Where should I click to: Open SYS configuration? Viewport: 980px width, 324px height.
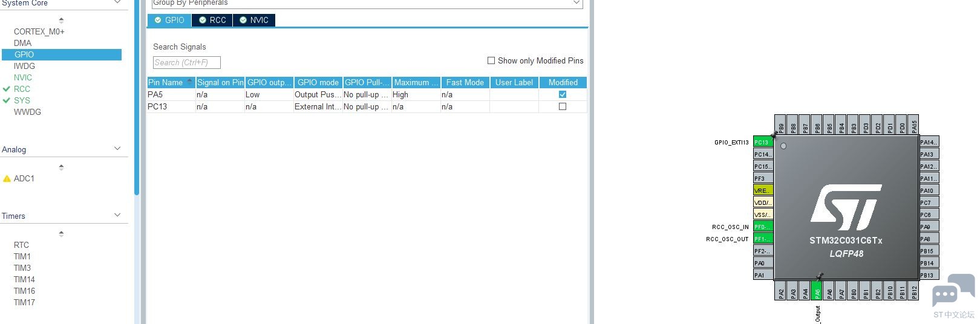point(22,100)
